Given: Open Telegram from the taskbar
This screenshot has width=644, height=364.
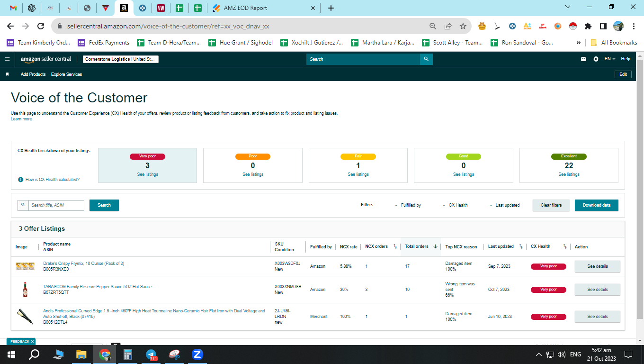Looking at the screenshot, I should click(152, 355).
